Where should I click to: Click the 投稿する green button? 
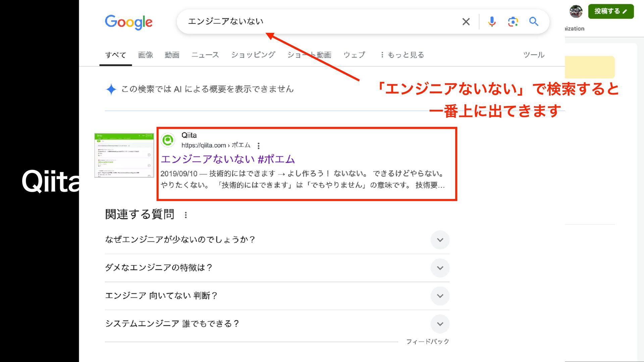coord(611,11)
